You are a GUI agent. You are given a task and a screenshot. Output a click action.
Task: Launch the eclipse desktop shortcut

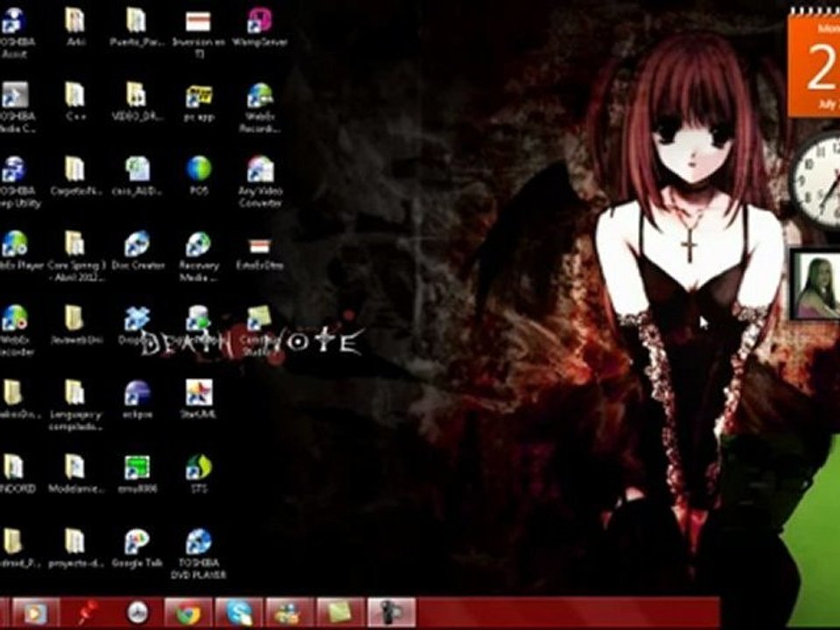[x=137, y=399]
